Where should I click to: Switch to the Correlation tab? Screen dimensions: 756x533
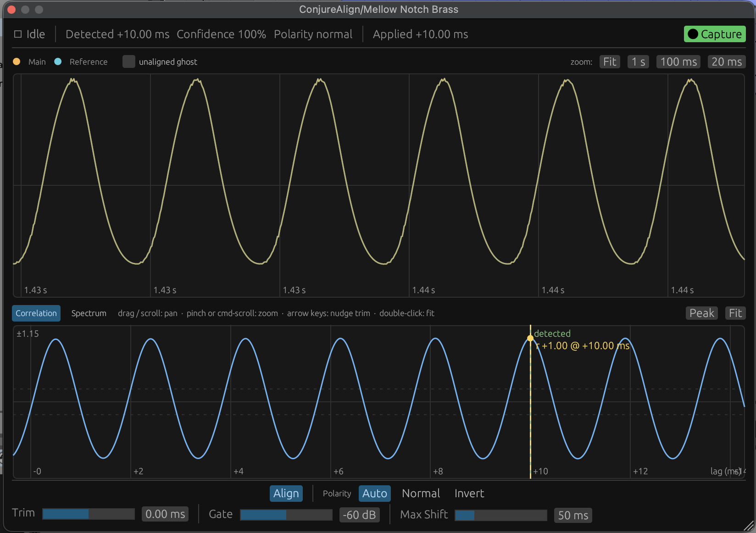[x=36, y=313]
